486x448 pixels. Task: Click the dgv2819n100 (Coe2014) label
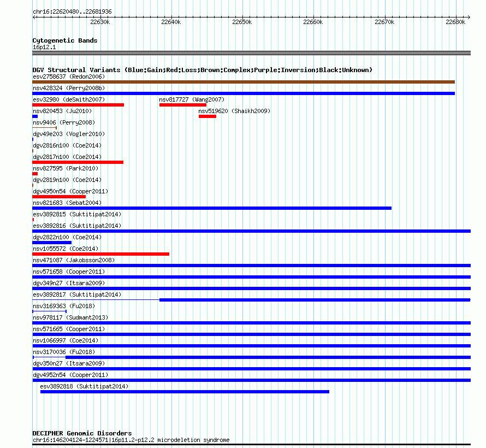pos(67,180)
